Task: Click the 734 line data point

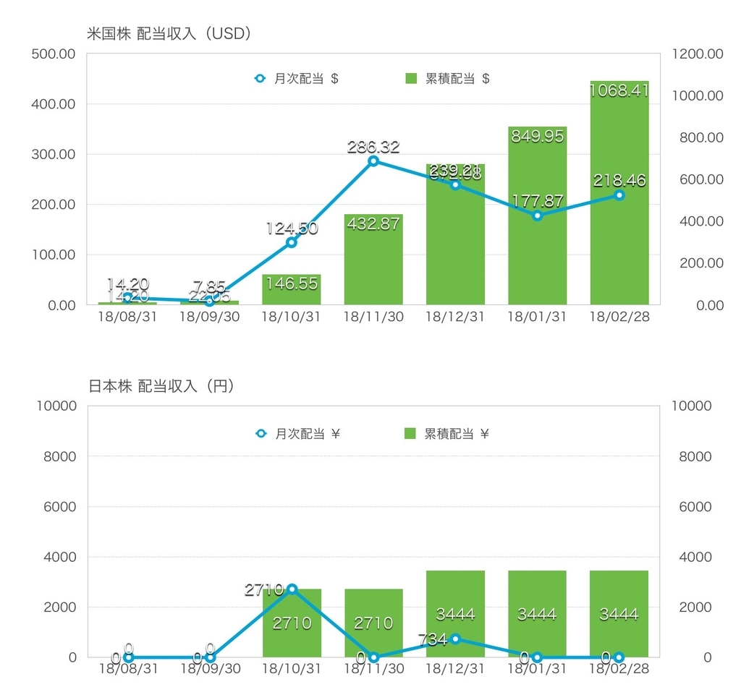Action: click(456, 639)
